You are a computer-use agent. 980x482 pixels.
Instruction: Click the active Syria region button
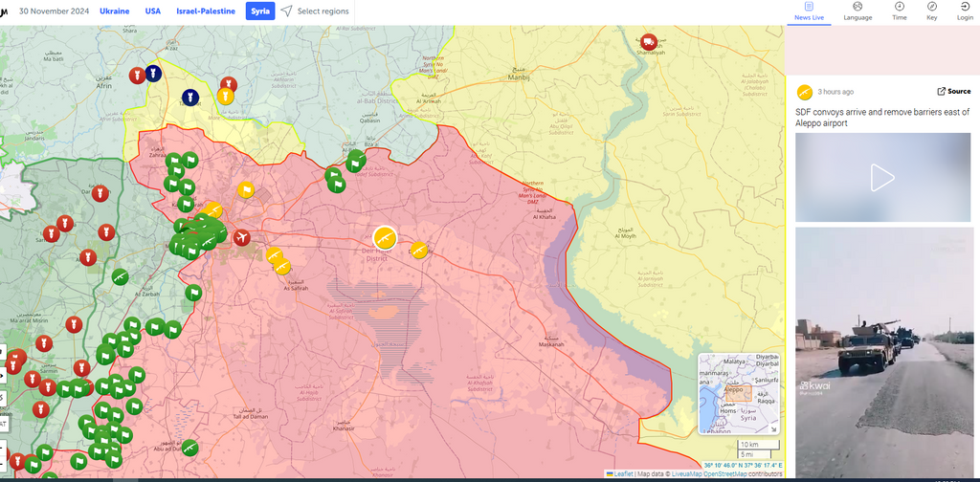point(259,11)
